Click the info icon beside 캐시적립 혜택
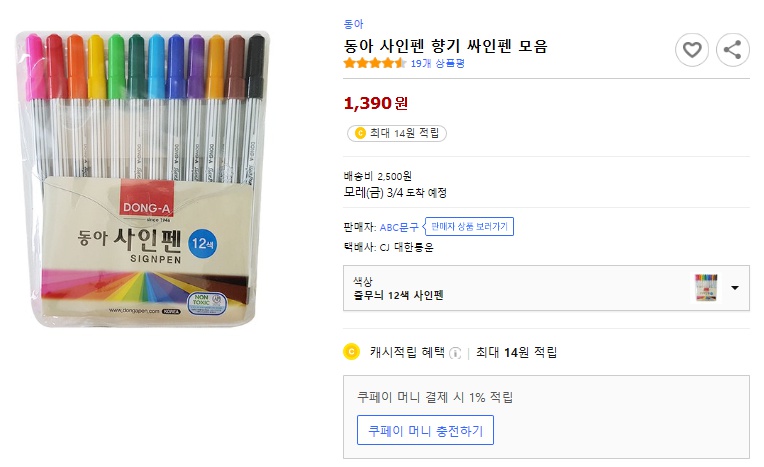The width and height of the screenshot is (764, 467). (455, 352)
